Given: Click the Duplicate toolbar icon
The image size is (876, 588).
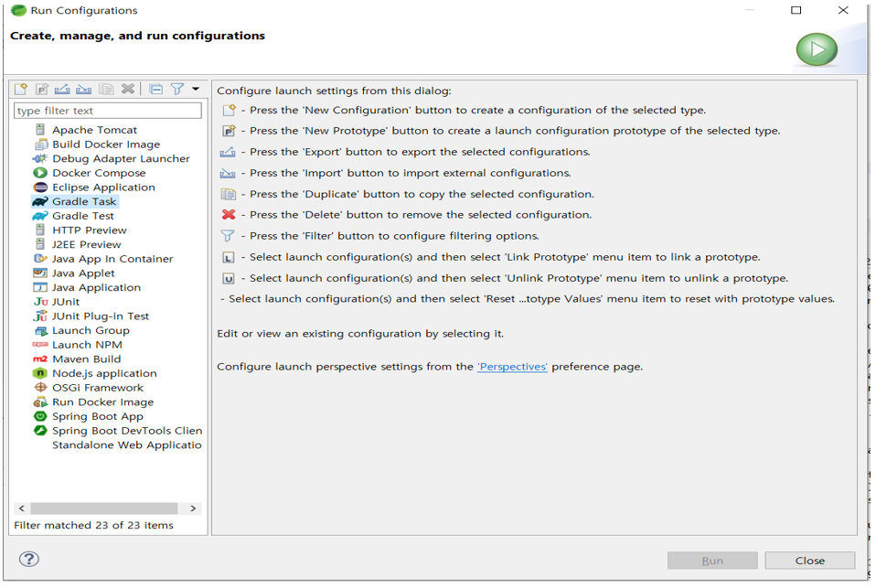Looking at the screenshot, I should (106, 89).
